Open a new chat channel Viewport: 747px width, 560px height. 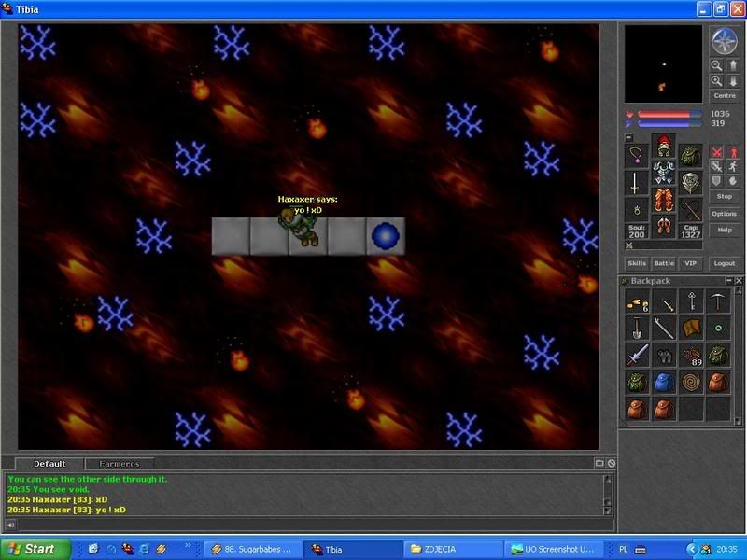click(599, 463)
